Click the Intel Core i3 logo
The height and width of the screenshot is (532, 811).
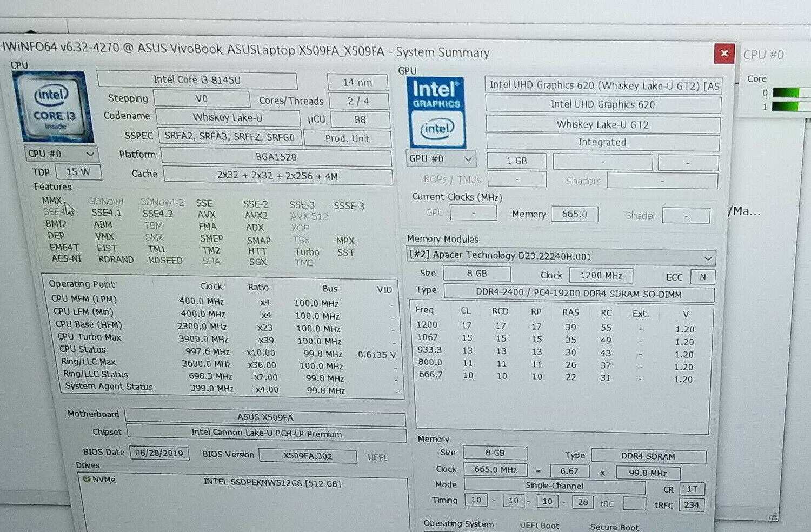pyautogui.click(x=52, y=107)
